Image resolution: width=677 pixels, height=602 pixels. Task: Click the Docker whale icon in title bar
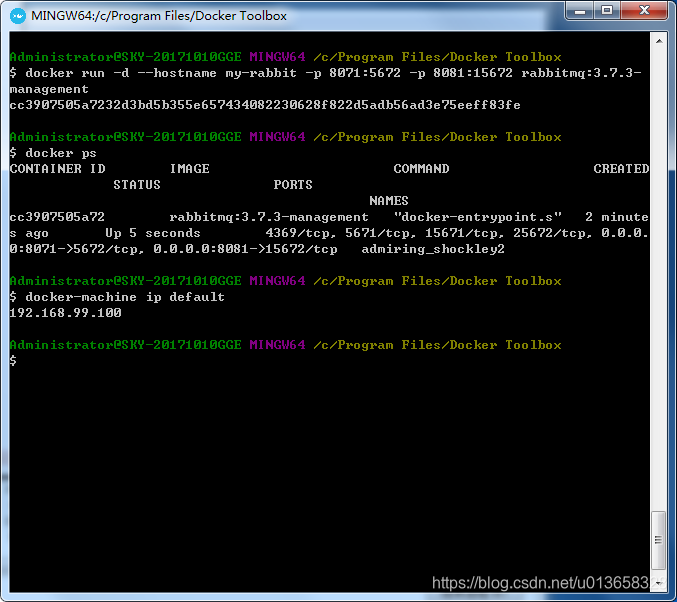18,16
